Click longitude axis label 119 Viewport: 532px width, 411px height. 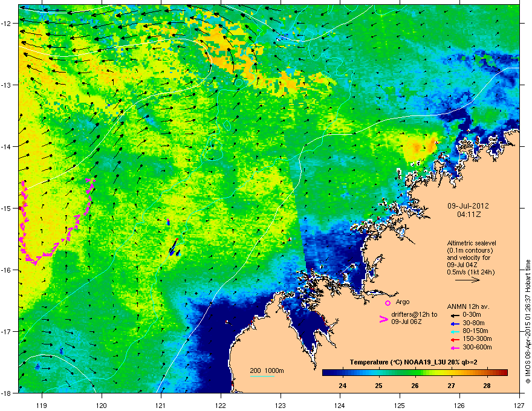42,405
